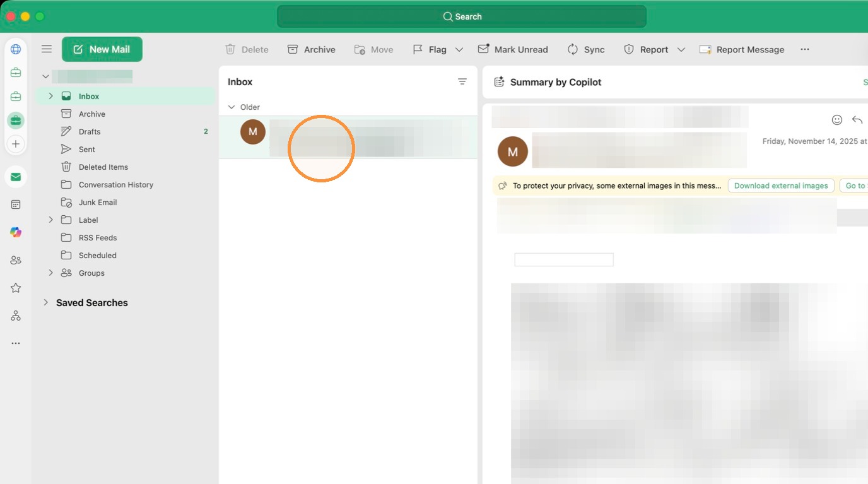Viewport: 868px width, 484px height.
Task: Open the message list filter icon
Action: click(462, 81)
